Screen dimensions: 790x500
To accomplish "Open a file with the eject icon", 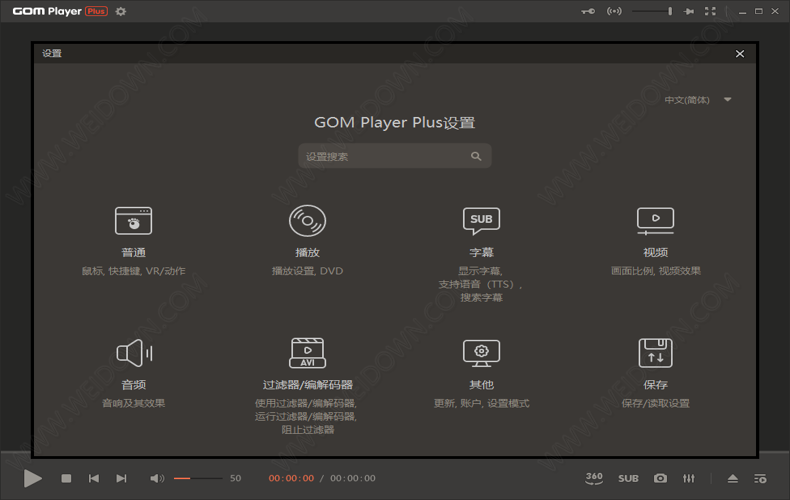I will (733, 478).
